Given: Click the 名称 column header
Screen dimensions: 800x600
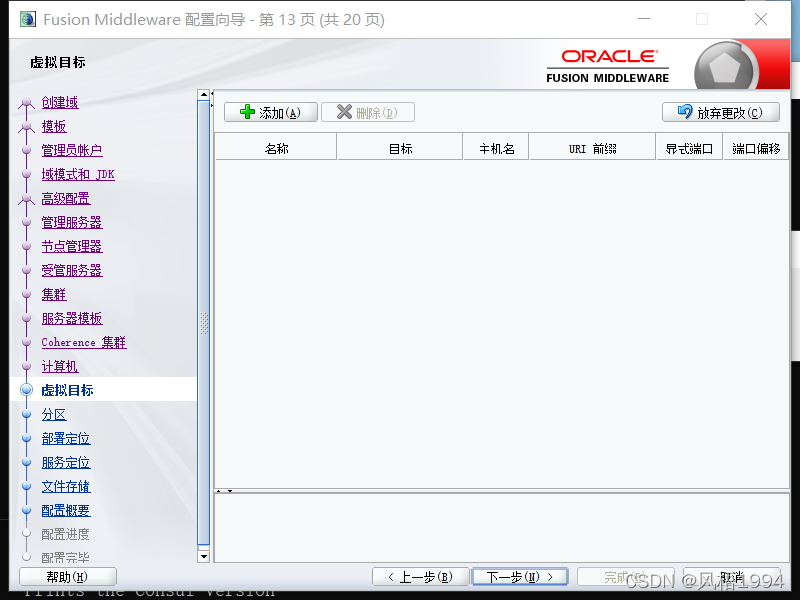Looking at the screenshot, I should click(276, 148).
